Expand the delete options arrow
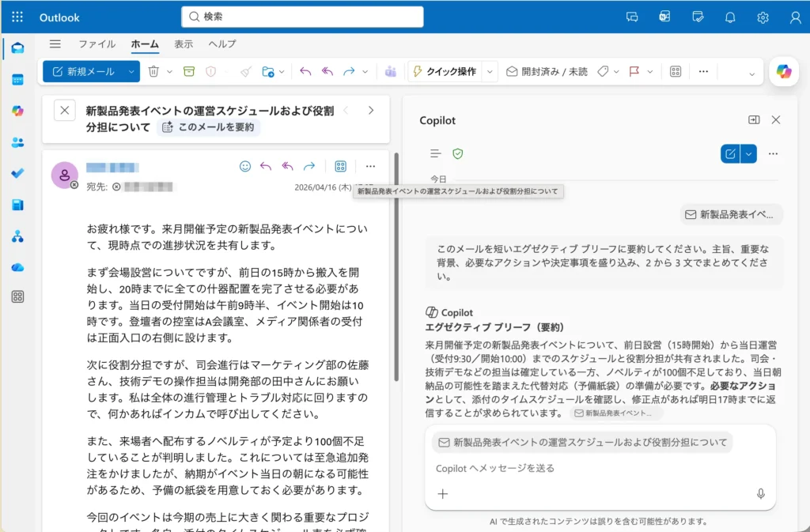Image resolution: width=810 pixels, height=532 pixels. [169, 72]
